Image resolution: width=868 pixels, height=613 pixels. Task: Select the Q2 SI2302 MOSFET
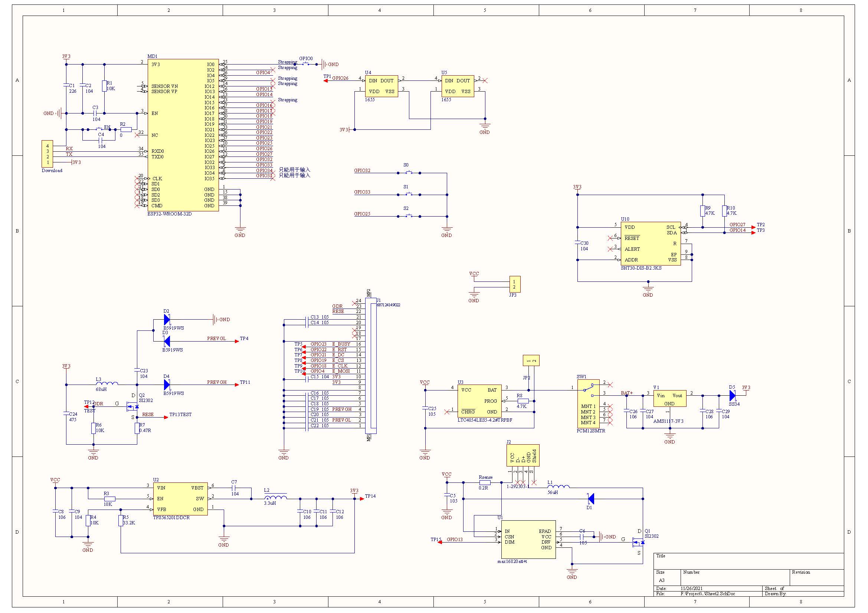tap(132, 406)
